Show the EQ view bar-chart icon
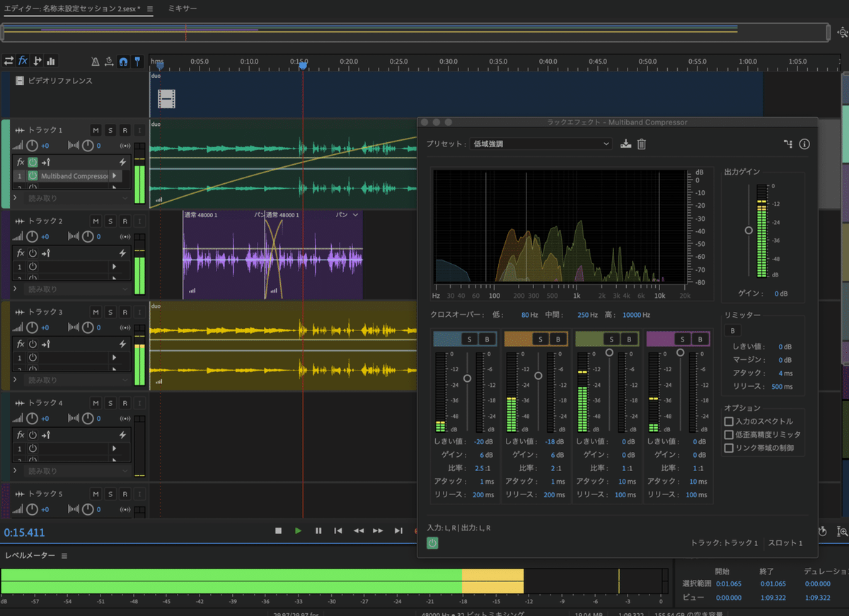The height and width of the screenshot is (616, 849). click(51, 61)
